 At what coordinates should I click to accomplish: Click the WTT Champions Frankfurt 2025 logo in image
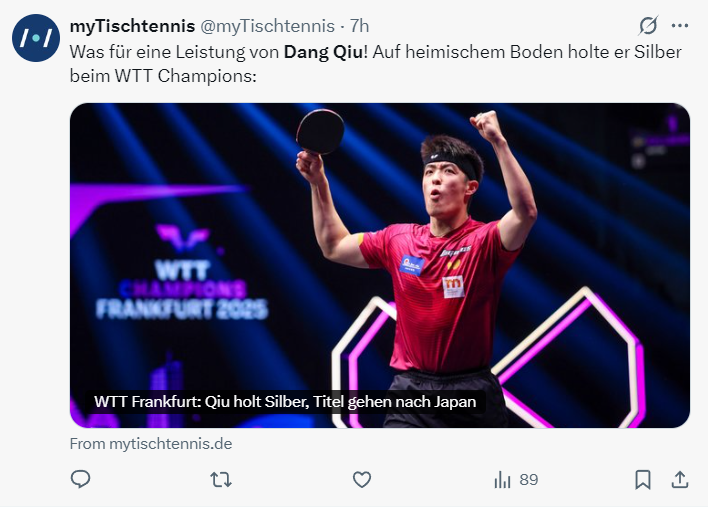pyautogui.click(x=182, y=283)
